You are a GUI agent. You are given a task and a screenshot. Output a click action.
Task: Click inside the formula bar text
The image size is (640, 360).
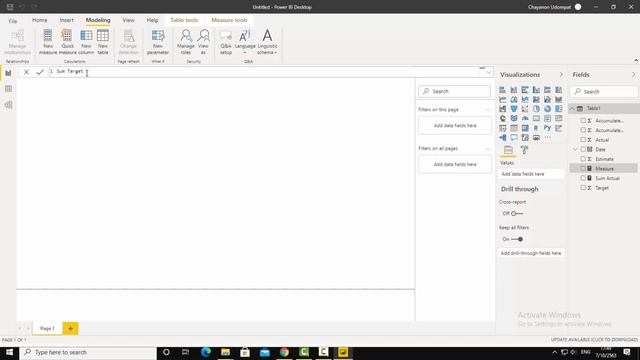pyautogui.click(x=265, y=72)
